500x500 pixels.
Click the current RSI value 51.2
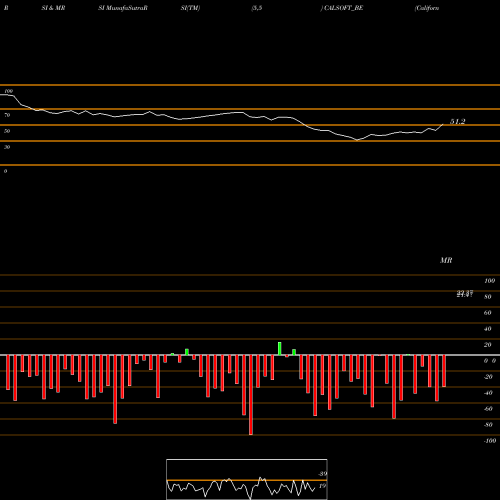[457, 122]
